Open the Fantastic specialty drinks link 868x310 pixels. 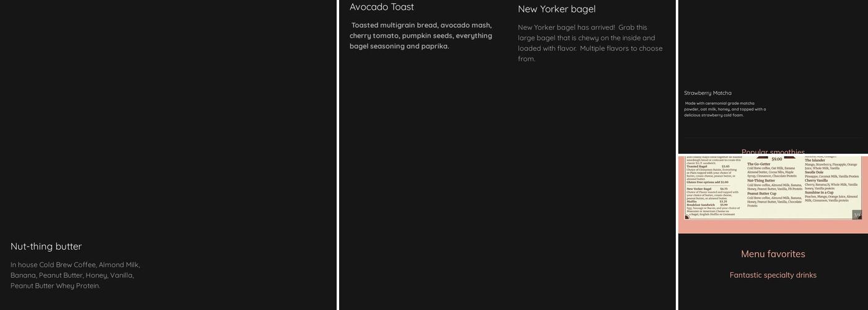coord(773,275)
